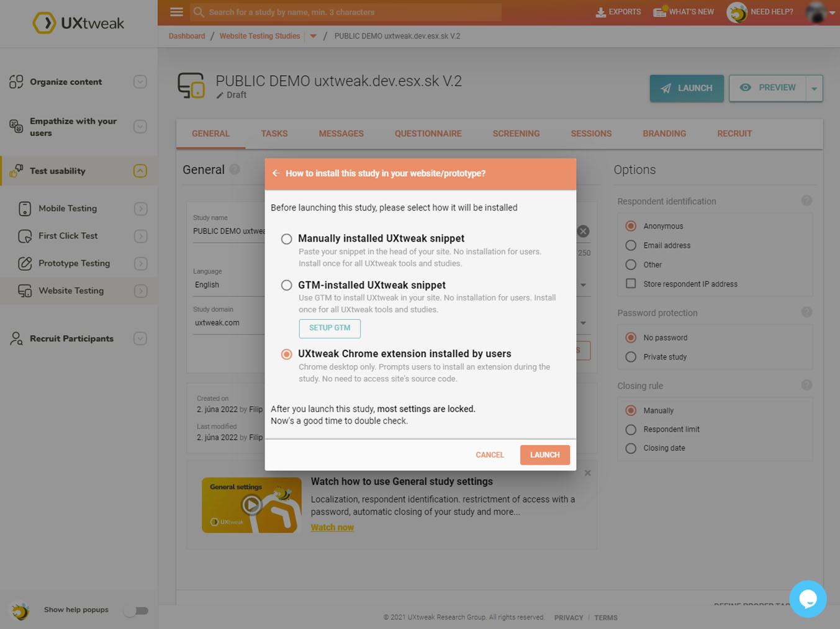
Task: Select GTM-installed UXtweak snippet option
Action: click(x=286, y=285)
